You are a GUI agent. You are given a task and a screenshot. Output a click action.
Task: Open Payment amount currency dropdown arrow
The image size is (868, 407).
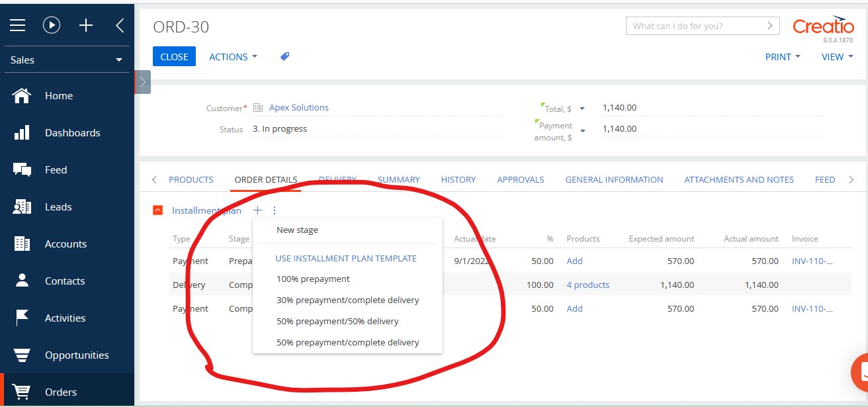pyautogui.click(x=582, y=131)
